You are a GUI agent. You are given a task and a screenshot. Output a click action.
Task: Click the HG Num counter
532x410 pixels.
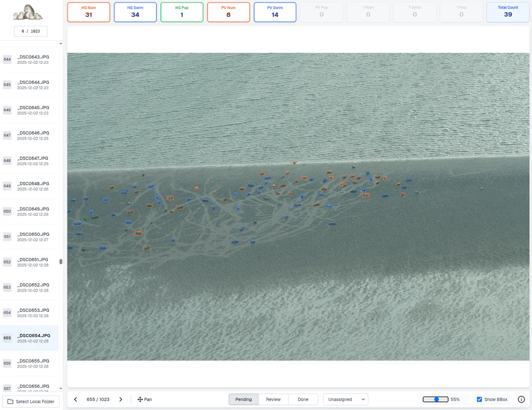(x=88, y=12)
